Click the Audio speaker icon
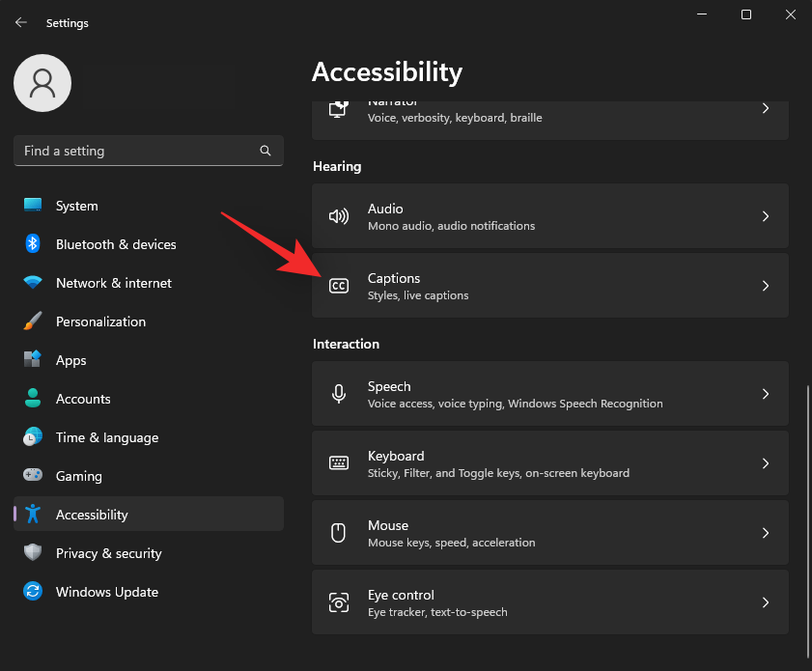The width and height of the screenshot is (812, 671). pyautogui.click(x=338, y=215)
